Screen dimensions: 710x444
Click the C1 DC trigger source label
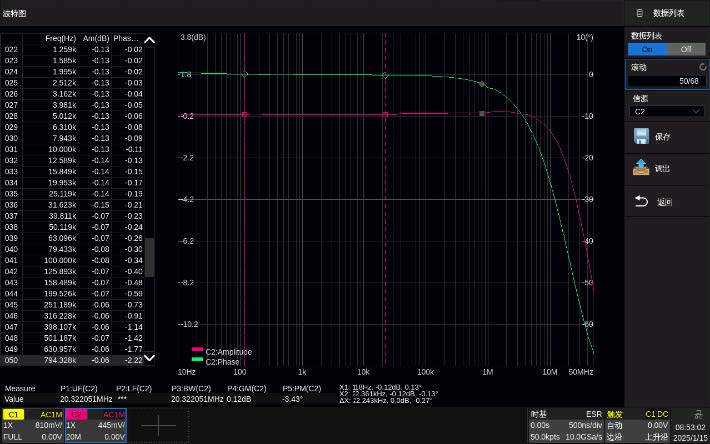tap(657, 414)
